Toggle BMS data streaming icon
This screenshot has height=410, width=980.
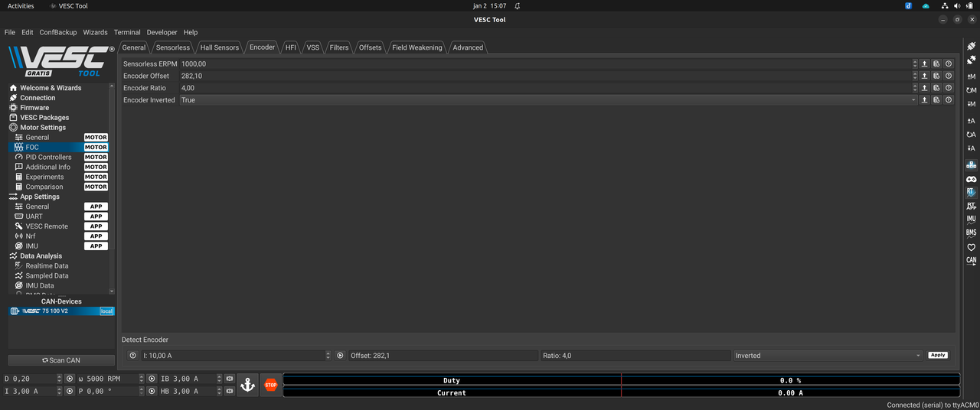(971, 233)
